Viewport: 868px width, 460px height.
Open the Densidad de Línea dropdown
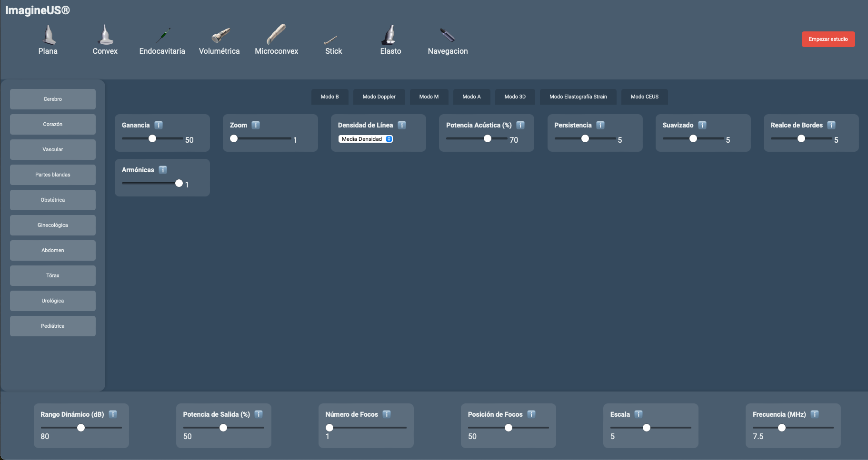[365, 139]
